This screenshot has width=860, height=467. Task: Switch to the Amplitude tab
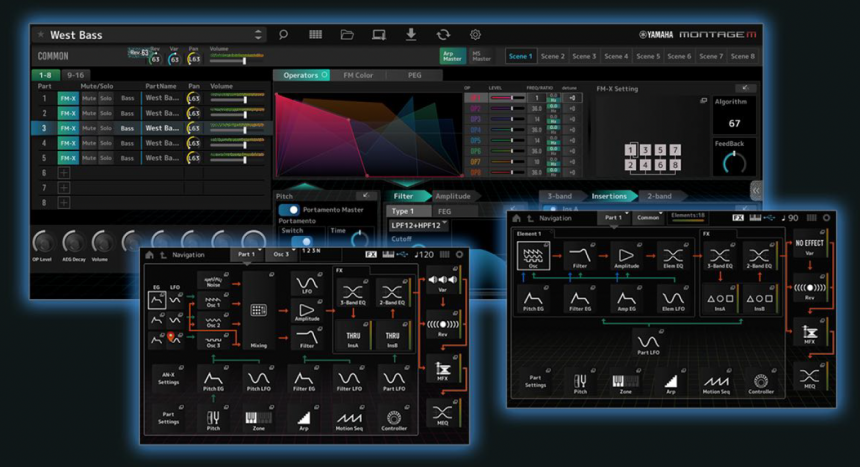[452, 196]
